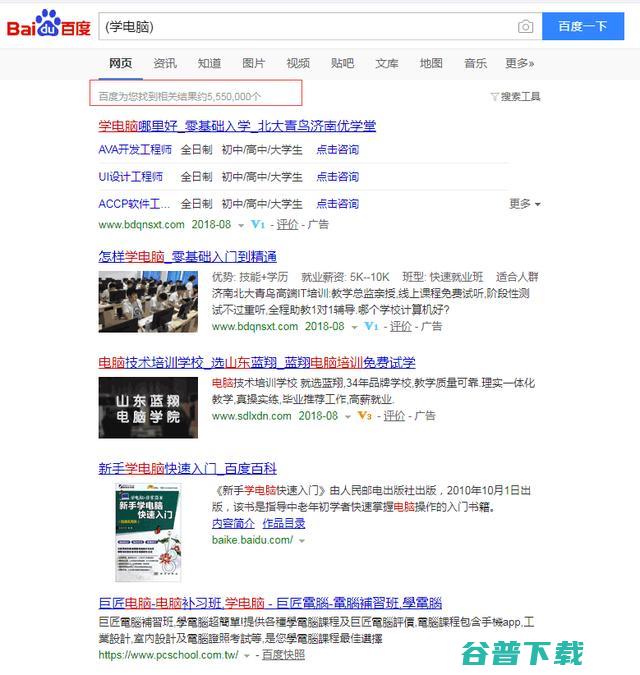Open the 音乐 tab

click(x=475, y=63)
